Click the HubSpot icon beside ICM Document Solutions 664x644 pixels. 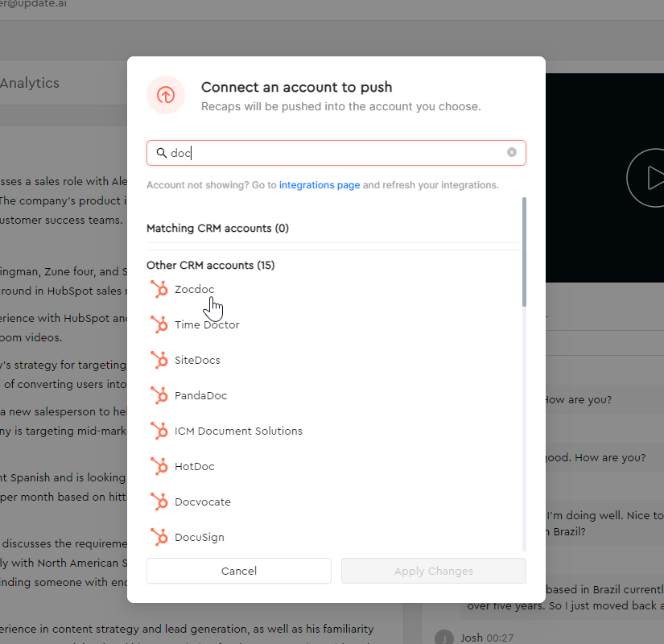tap(159, 431)
